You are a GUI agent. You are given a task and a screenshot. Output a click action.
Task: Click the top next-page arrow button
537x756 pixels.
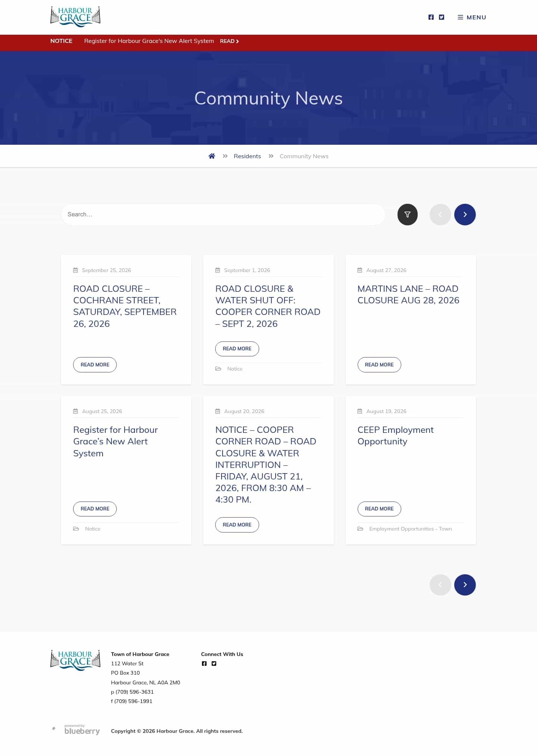click(x=465, y=215)
